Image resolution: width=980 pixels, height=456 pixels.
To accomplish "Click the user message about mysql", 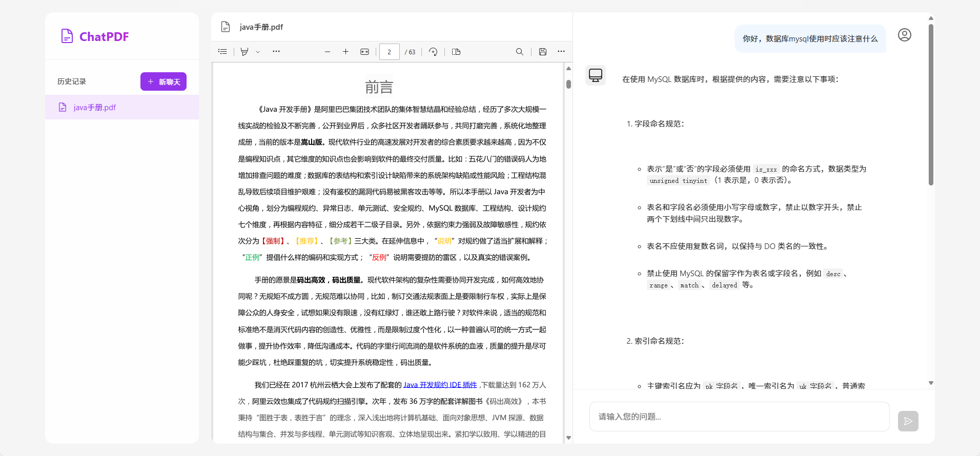I will (810, 39).
